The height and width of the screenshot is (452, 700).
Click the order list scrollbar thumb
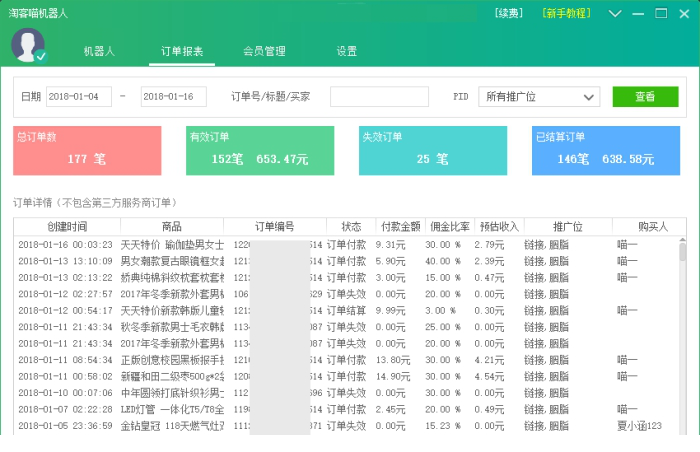tap(683, 252)
